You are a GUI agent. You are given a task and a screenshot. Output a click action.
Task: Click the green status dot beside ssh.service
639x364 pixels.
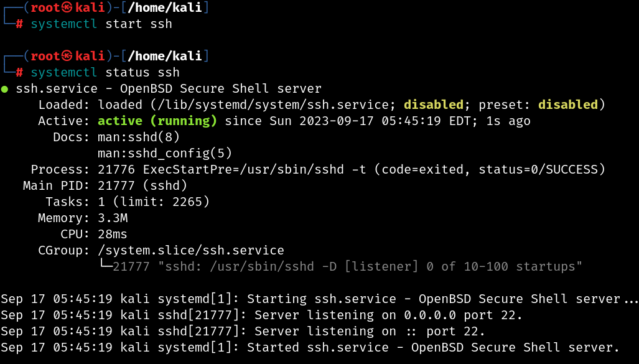coord(4,89)
